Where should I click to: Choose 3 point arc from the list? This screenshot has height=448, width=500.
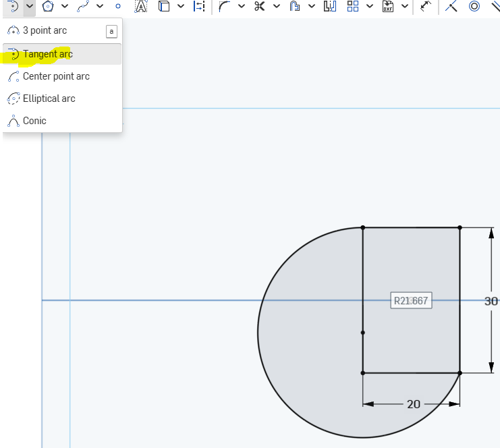(x=45, y=31)
